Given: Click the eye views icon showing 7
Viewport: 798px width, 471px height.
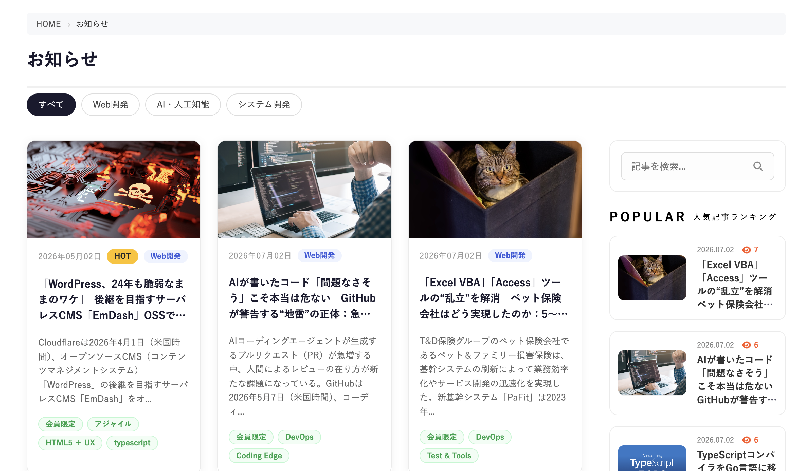Looking at the screenshot, I should coord(747,250).
